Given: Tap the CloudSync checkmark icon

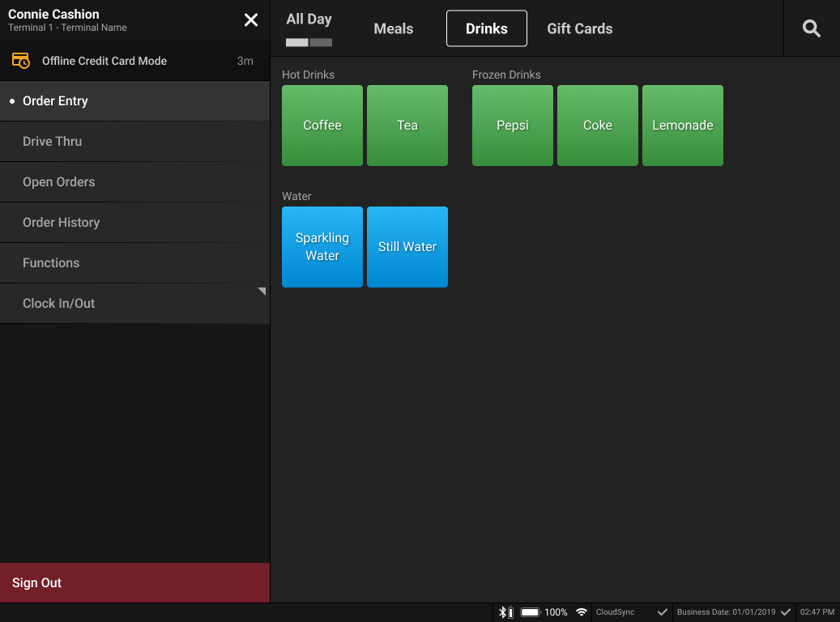Looking at the screenshot, I should [x=662, y=612].
